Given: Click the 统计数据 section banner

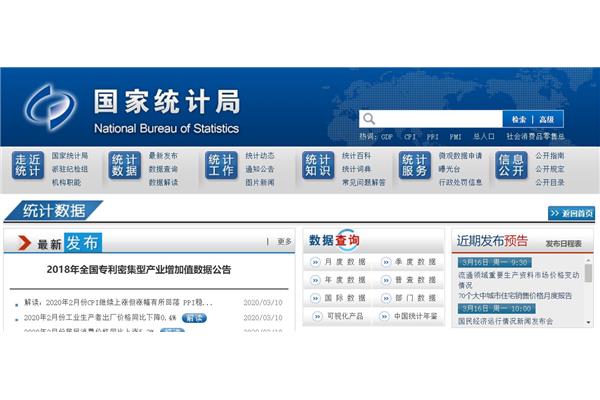Looking at the screenshot, I should pyautogui.click(x=54, y=211).
